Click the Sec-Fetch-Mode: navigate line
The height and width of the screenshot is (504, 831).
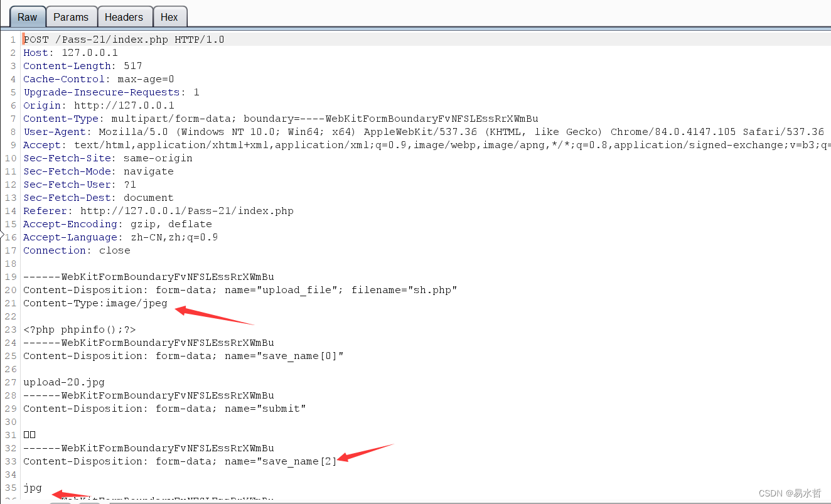coord(99,171)
